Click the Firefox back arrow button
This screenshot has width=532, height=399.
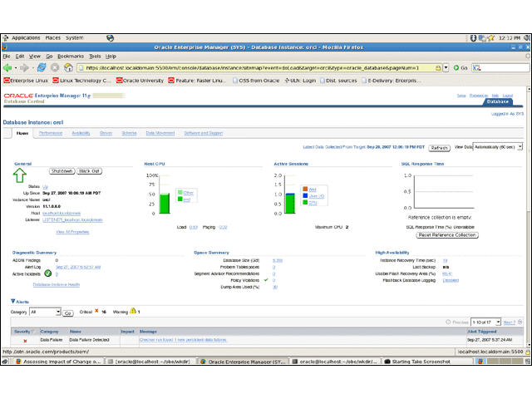coord(7,68)
